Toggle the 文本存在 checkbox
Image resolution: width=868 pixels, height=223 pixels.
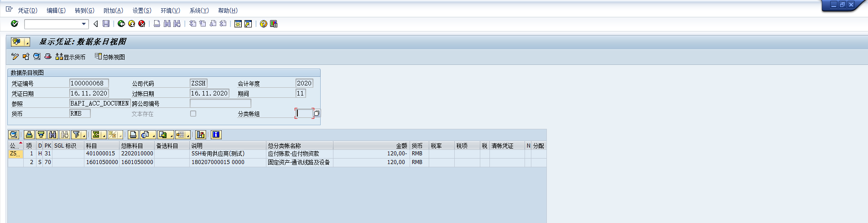193,113
